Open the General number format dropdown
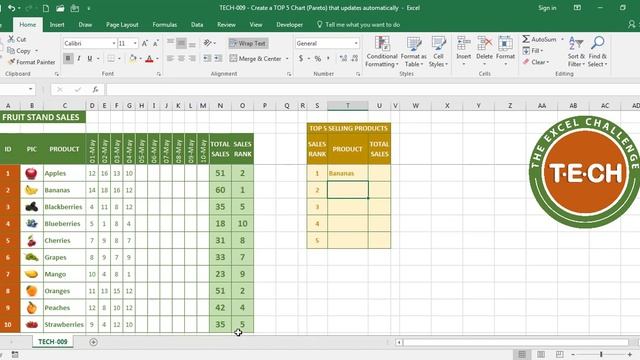This screenshot has width=640, height=360. [x=356, y=43]
